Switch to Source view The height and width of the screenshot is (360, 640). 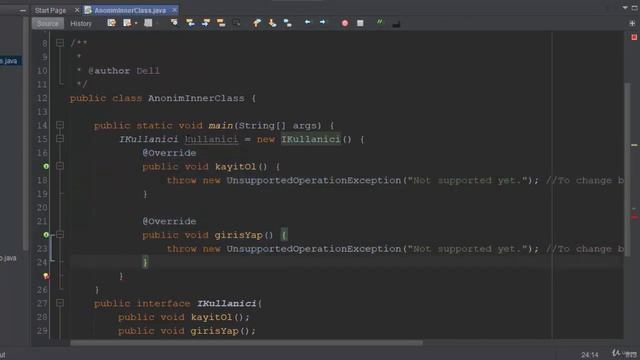point(48,24)
